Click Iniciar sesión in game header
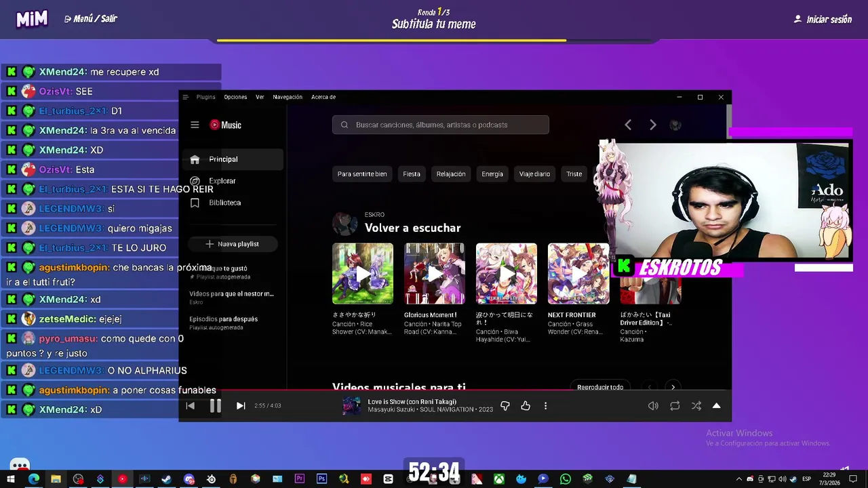868x488 pixels. pyautogui.click(x=823, y=20)
